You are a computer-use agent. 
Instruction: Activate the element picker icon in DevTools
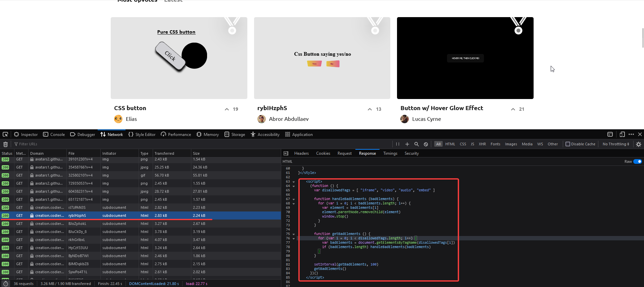pyautogui.click(x=5, y=134)
